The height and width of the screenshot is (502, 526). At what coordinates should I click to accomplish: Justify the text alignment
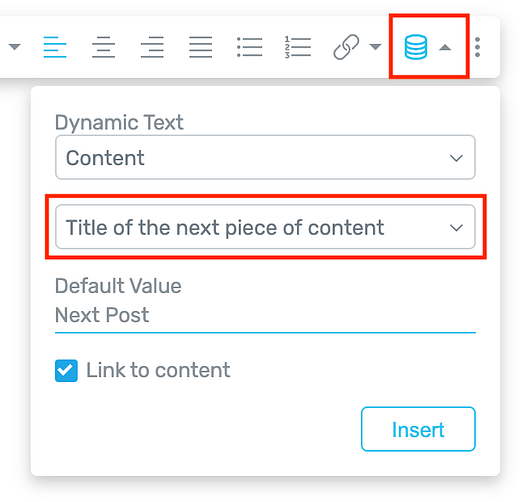coord(201,47)
